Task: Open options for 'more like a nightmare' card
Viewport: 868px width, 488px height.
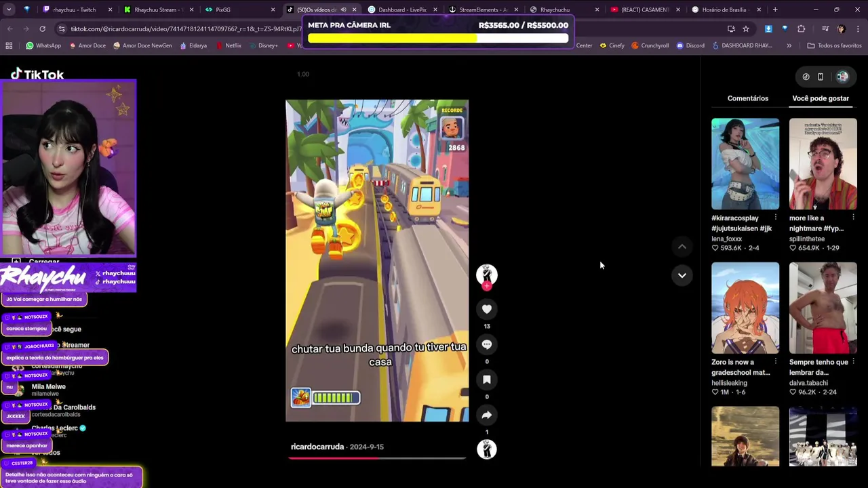Action: 853,218
